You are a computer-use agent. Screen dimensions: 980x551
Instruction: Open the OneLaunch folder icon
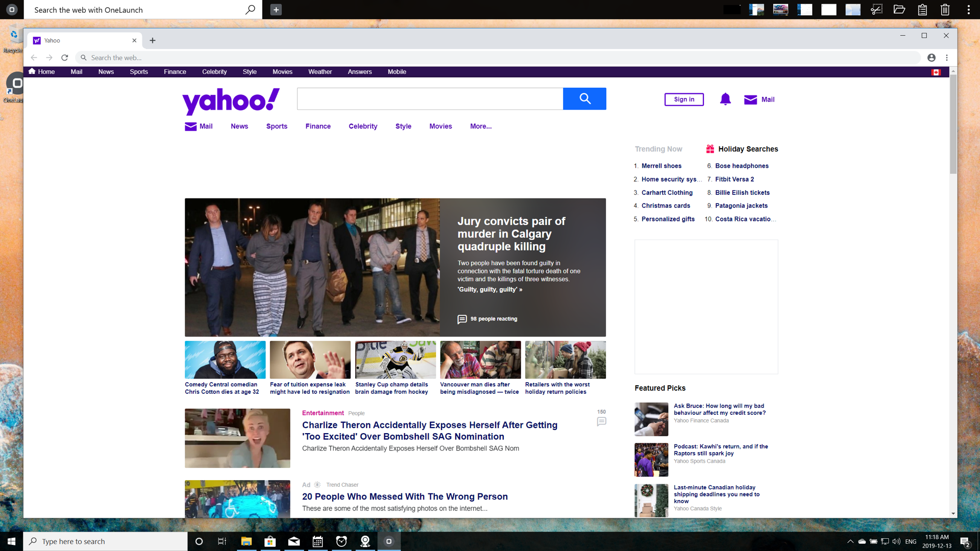tap(899, 10)
